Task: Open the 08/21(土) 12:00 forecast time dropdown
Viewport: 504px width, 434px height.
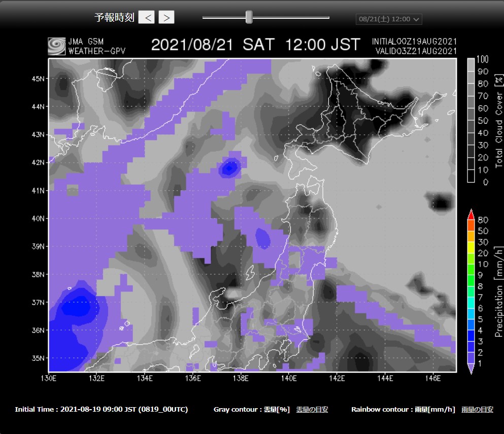Action: click(389, 19)
